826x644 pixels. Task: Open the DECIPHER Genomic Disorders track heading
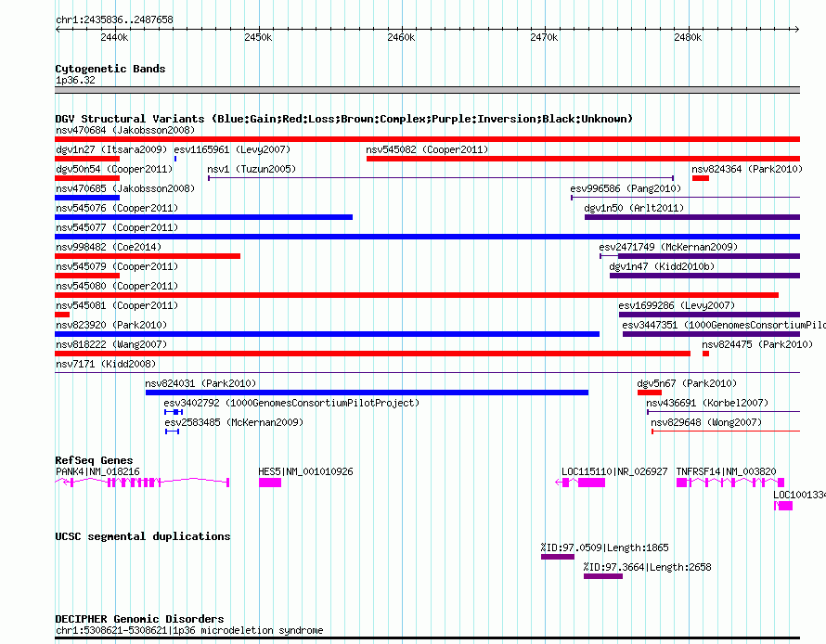(x=139, y=619)
